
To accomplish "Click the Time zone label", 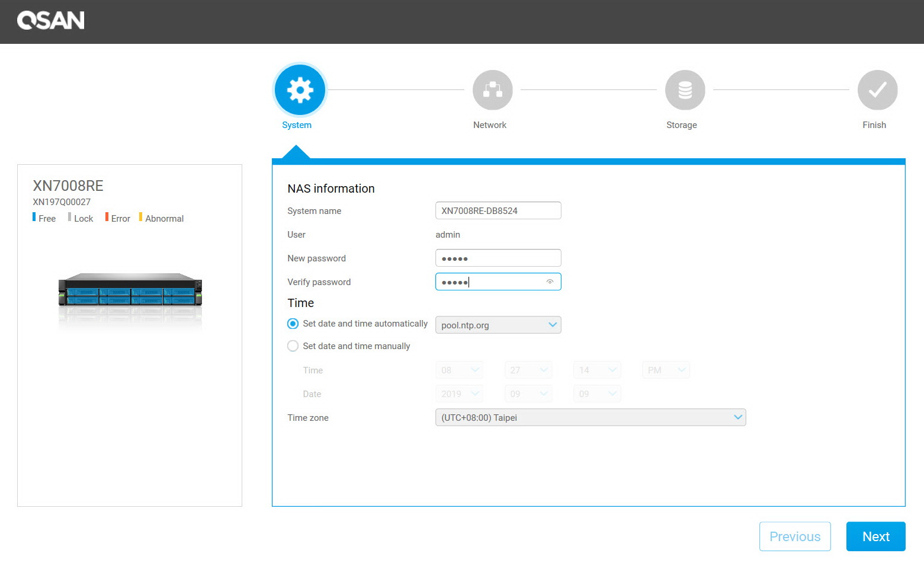I will (x=308, y=418).
